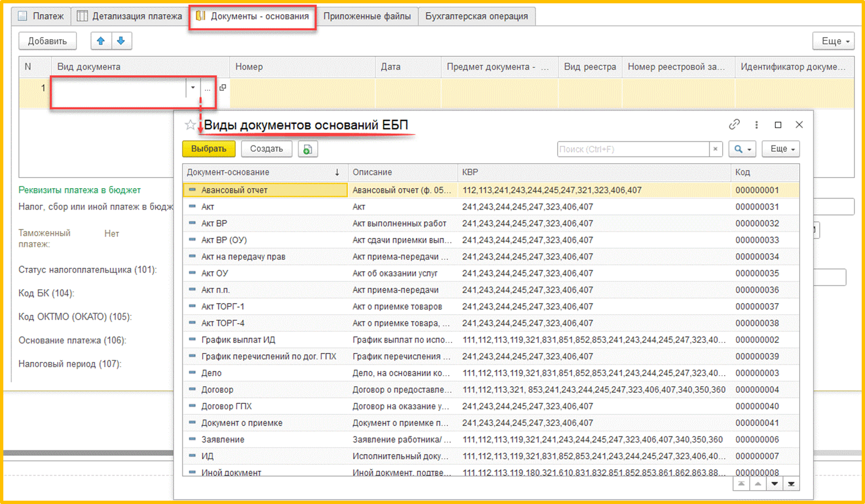
Task: Click the Номер column header
Action: 302,66
